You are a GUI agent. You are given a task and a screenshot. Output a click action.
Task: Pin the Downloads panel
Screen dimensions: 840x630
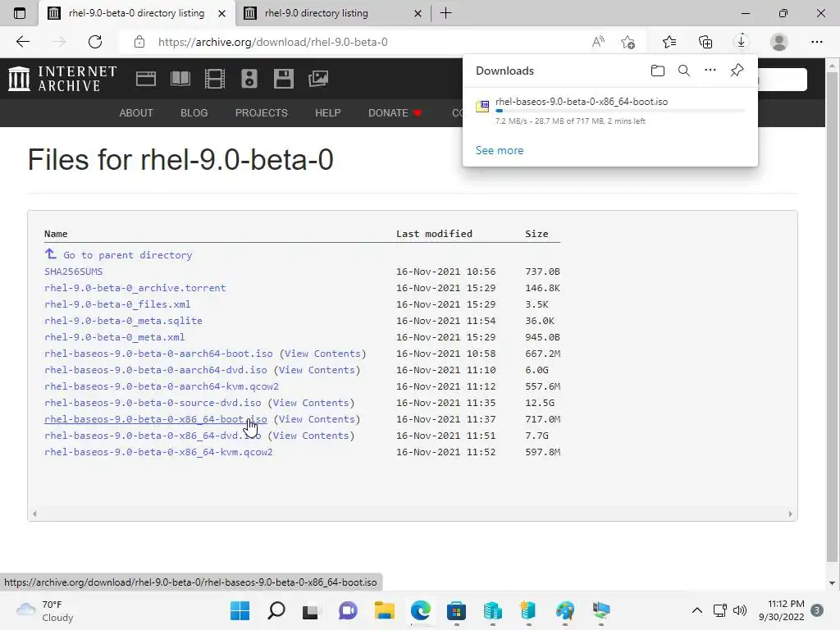point(737,71)
